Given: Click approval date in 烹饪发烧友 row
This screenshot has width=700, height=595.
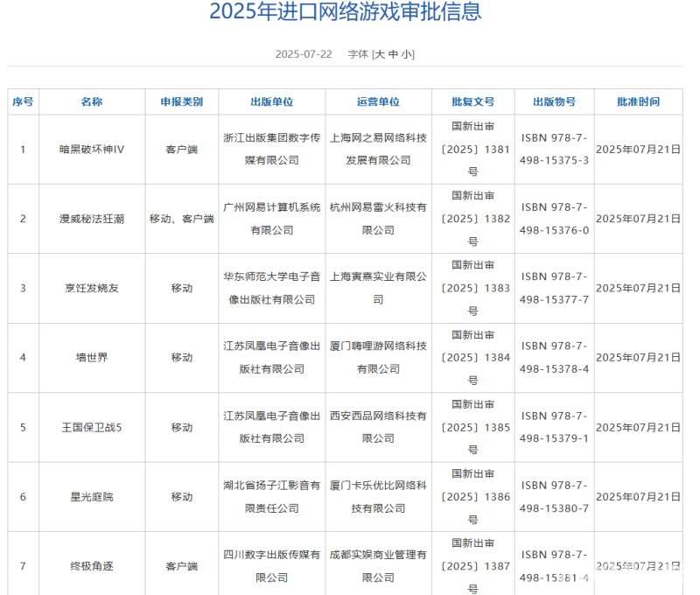Looking at the screenshot, I should (x=639, y=289).
